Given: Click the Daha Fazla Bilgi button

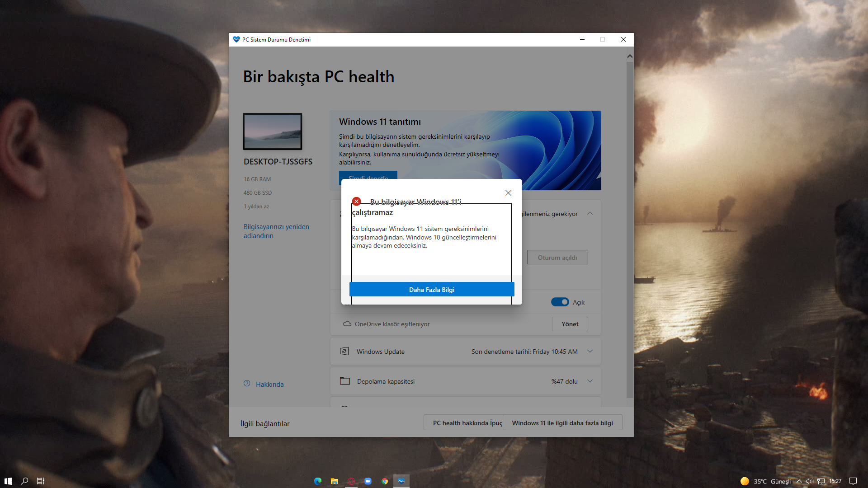Looking at the screenshot, I should (x=431, y=290).
